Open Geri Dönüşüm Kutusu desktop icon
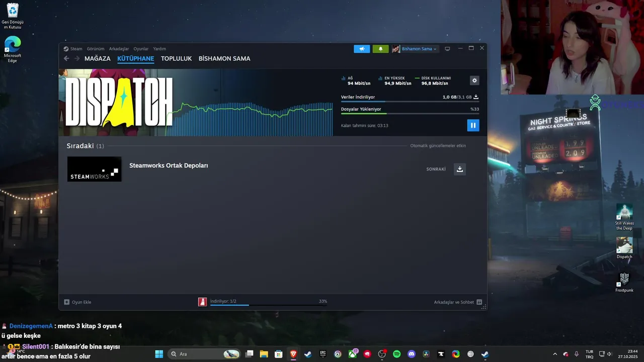Viewport: 644px width, 362px height. [13, 16]
